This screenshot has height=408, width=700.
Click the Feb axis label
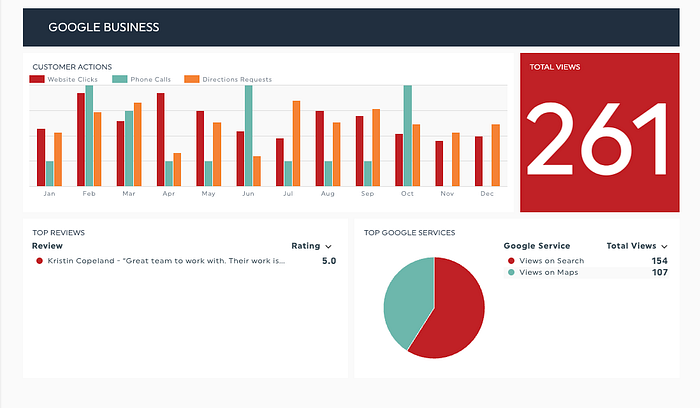[x=89, y=193]
